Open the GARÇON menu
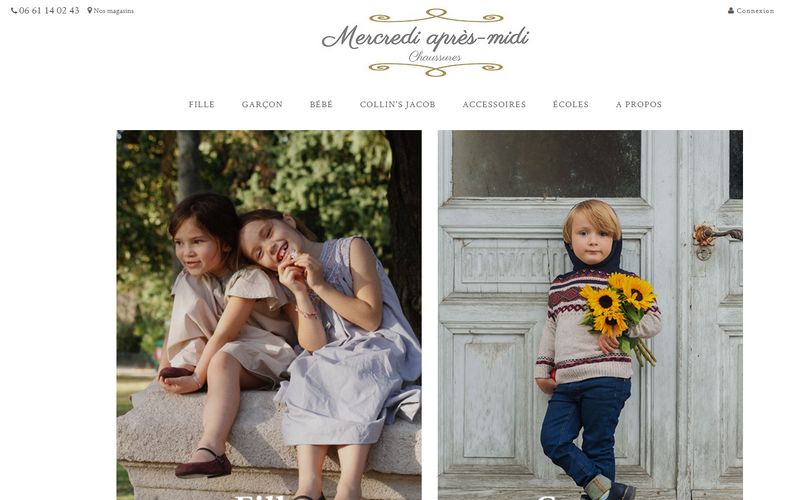Screen dimensions: 800x500 (262, 104)
